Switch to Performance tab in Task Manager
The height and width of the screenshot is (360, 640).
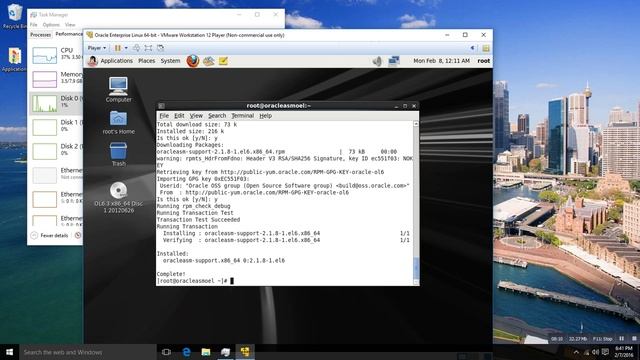tap(69, 34)
